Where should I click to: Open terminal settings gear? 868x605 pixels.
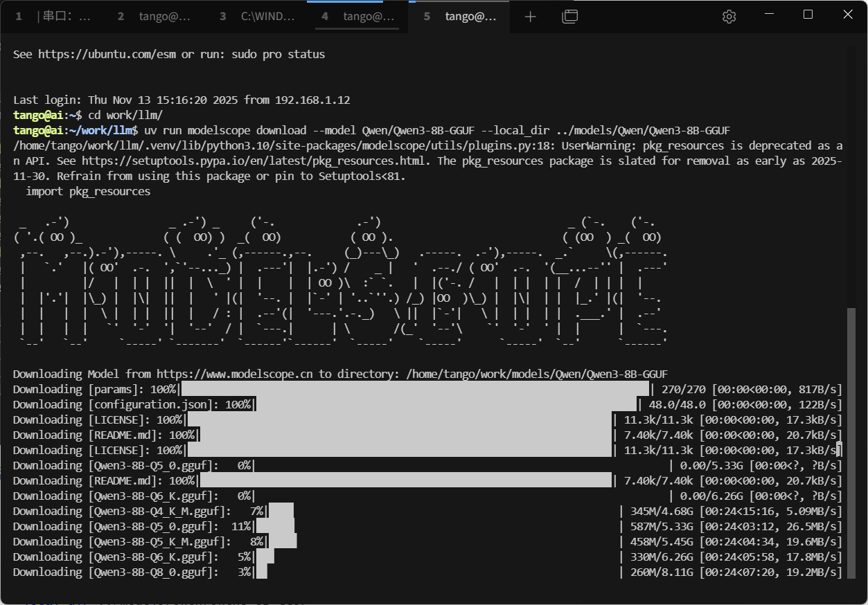(x=729, y=17)
